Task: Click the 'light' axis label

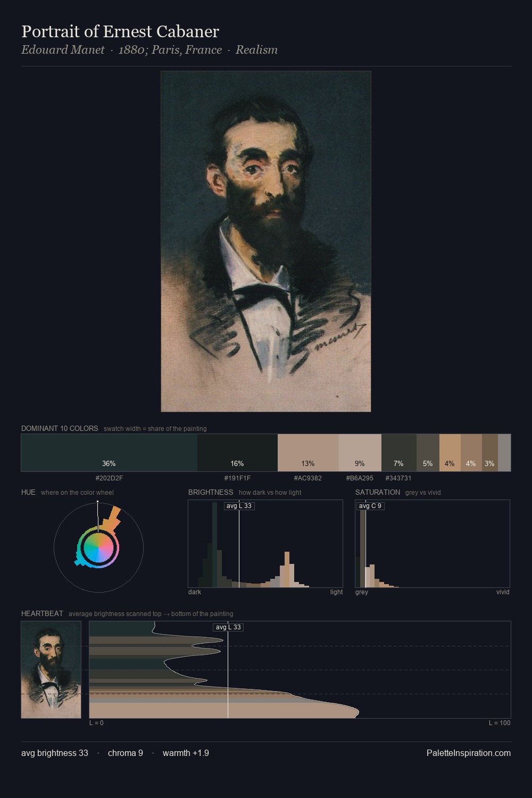Action: 336,592
